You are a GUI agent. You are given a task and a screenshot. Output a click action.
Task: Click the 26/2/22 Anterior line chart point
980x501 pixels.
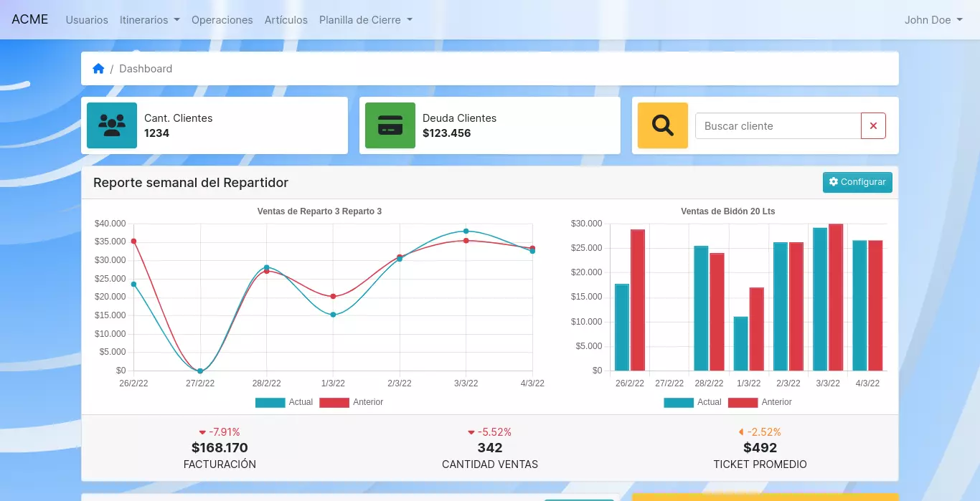pos(133,241)
